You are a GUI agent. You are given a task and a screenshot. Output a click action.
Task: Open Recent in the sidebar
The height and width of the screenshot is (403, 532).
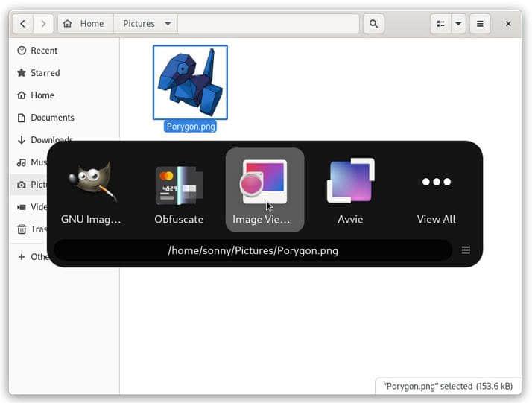point(44,51)
